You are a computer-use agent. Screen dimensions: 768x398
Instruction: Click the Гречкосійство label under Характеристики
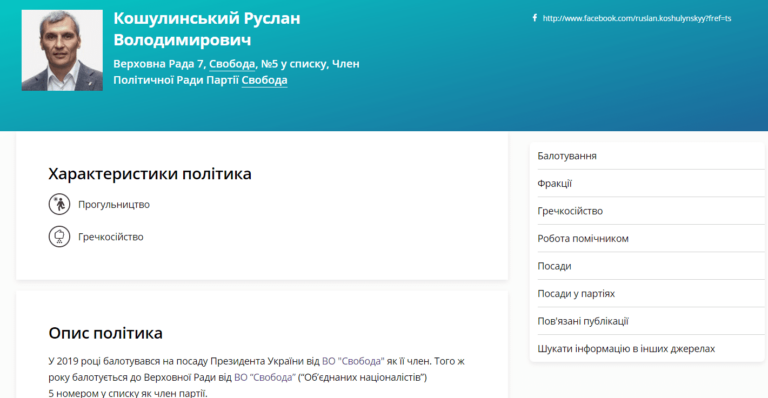(x=111, y=237)
